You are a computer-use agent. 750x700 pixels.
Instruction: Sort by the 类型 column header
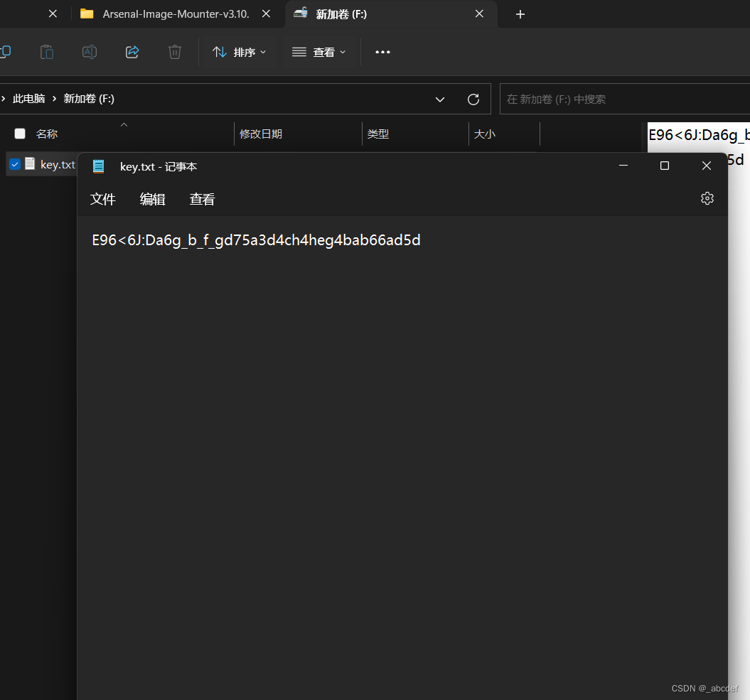coord(378,134)
